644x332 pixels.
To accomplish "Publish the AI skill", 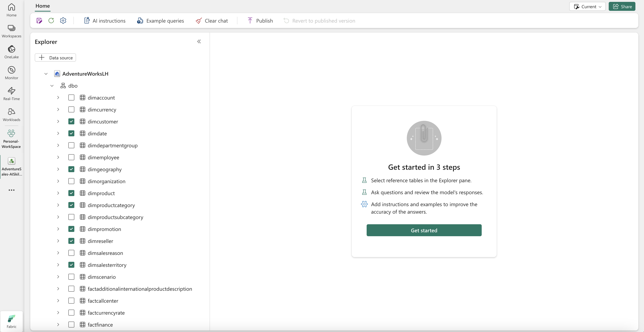I will [259, 21].
